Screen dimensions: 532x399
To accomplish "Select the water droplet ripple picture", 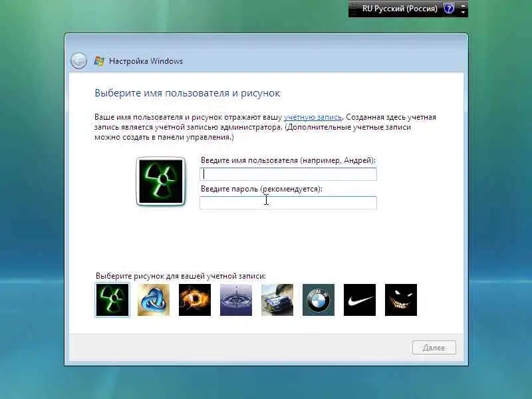I will click(236, 300).
